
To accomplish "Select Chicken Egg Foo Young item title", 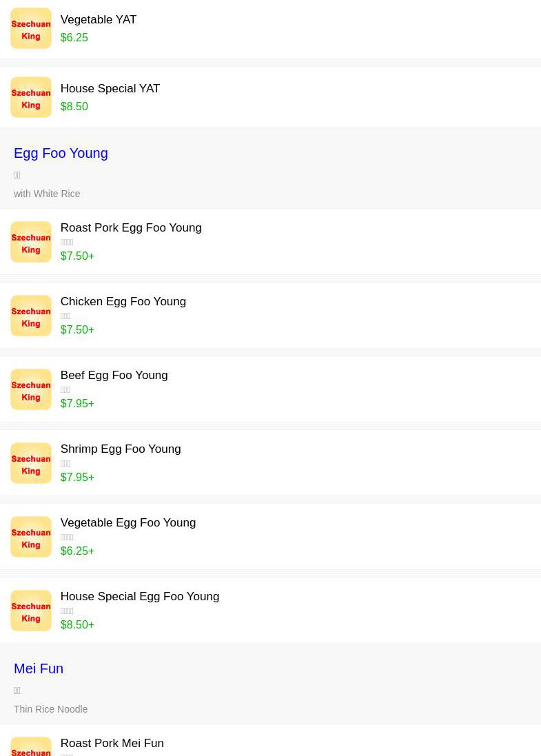I will [x=123, y=302].
